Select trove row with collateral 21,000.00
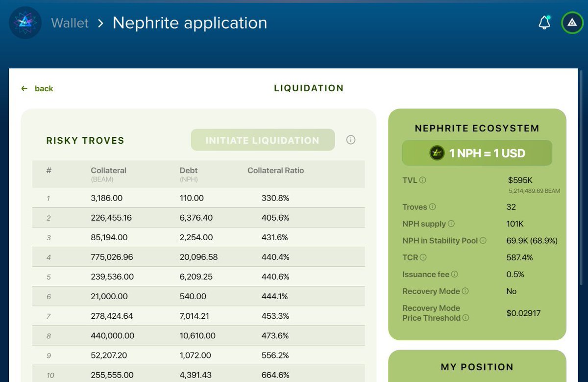This screenshot has height=382, width=588. click(198, 296)
